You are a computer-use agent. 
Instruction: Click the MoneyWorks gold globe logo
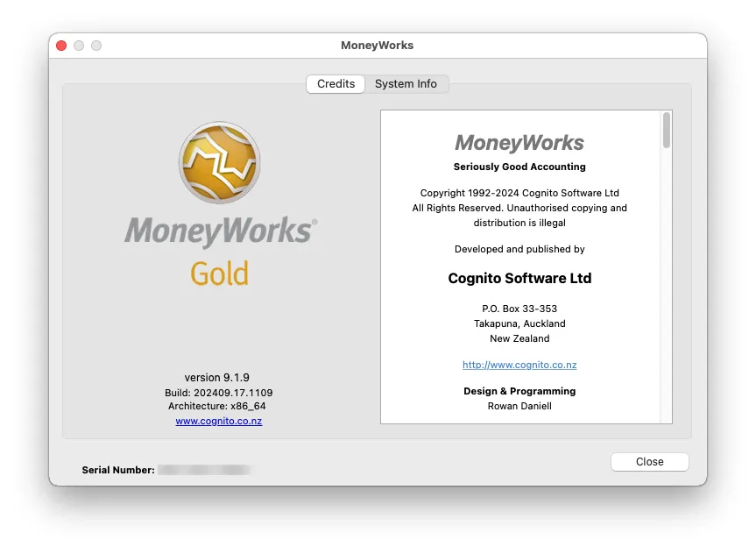coord(220,162)
